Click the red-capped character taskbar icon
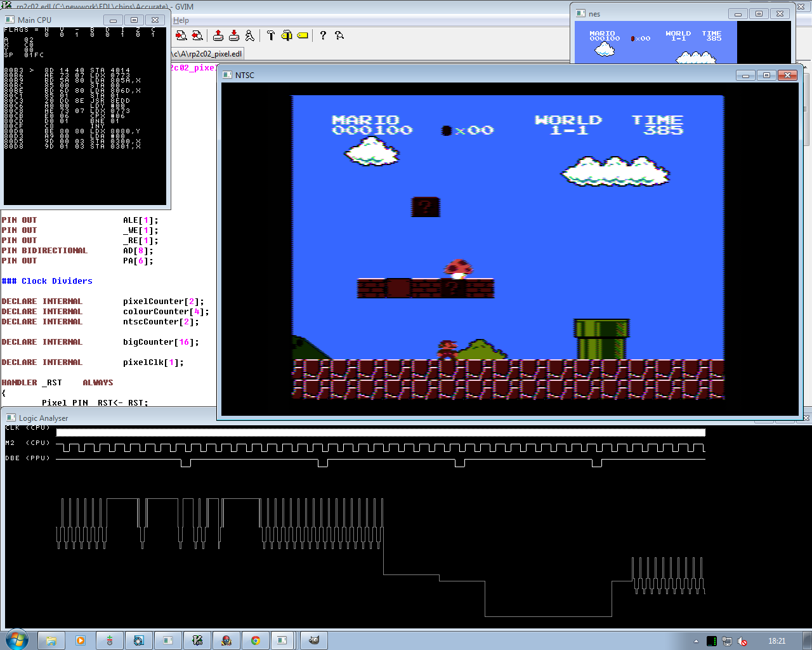This screenshot has height=650, width=812. [x=226, y=640]
